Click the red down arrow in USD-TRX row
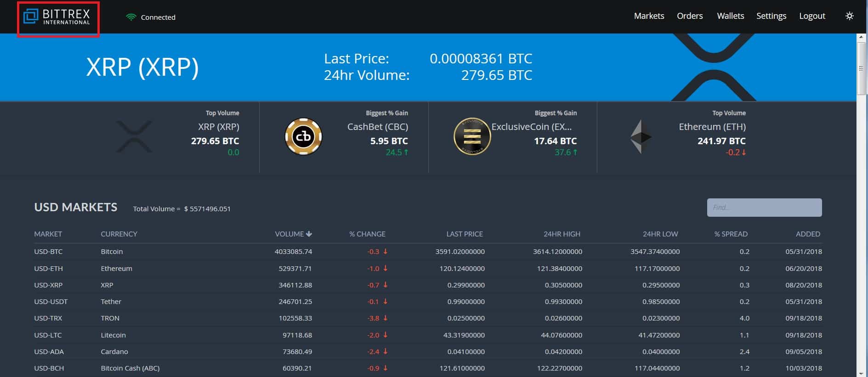This screenshot has height=377, width=868. [385, 318]
